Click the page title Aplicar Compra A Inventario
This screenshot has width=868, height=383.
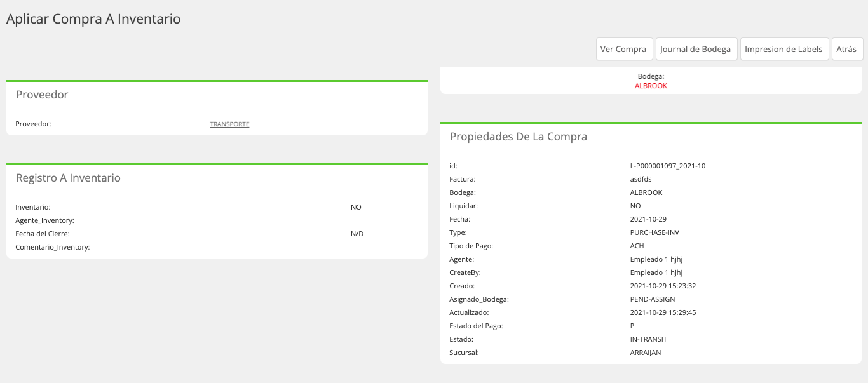(x=93, y=19)
